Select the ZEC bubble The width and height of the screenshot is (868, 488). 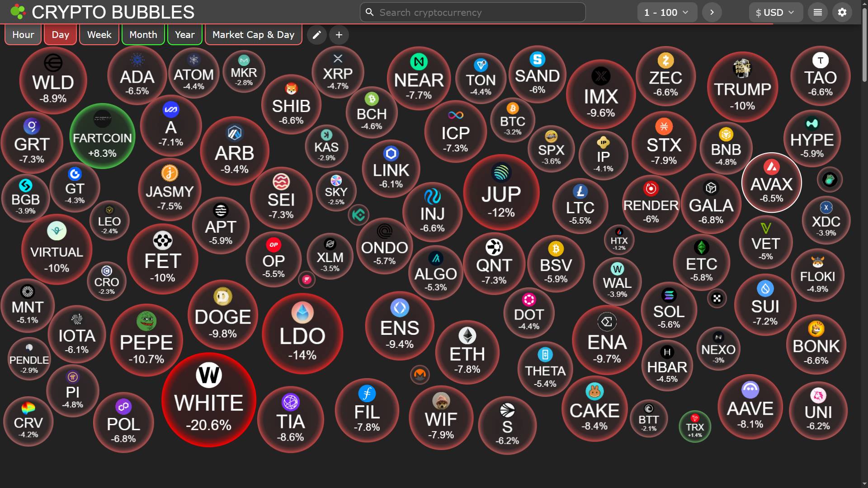pos(665,75)
